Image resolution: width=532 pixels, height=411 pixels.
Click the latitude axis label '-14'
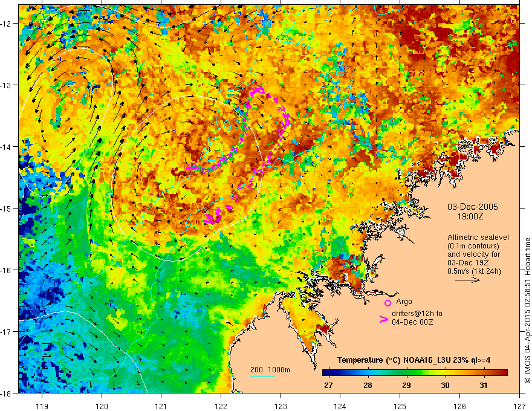point(7,147)
